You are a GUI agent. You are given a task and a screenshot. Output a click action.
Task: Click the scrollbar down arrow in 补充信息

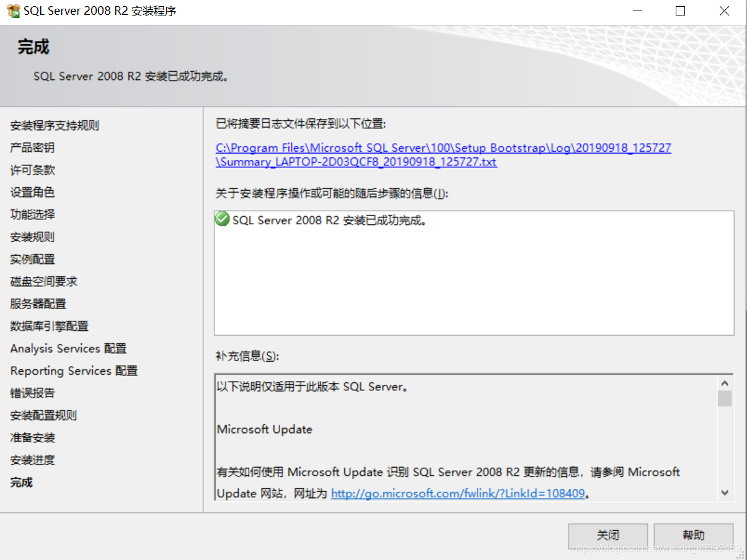point(725,492)
